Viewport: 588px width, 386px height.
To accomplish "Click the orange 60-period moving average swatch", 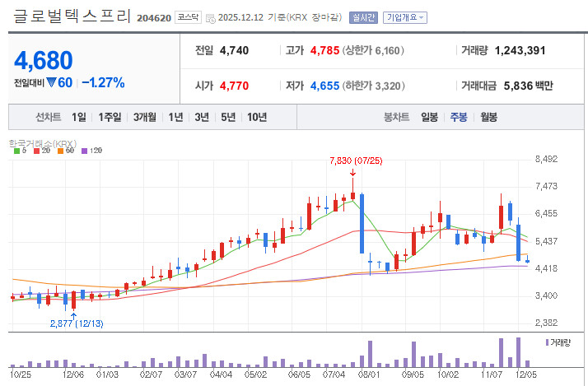I will 60,151.
